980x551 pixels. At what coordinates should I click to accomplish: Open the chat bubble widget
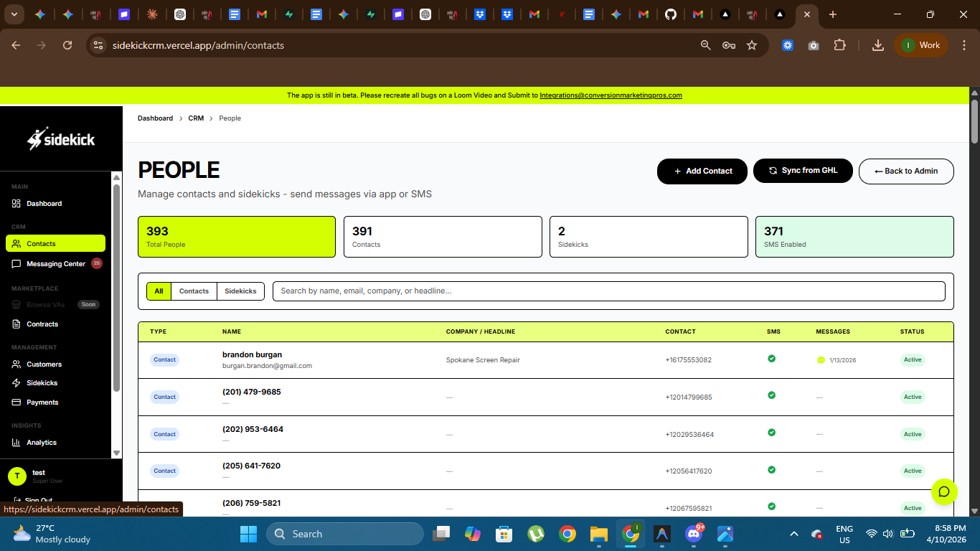click(944, 492)
